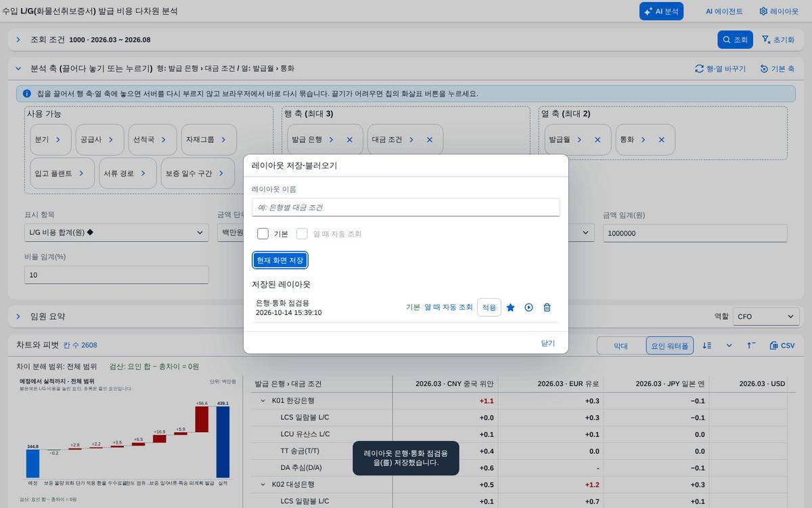The image size is (812, 508).
Task: Click the 비율 임계(%) field showing 10
Action: (x=116, y=275)
